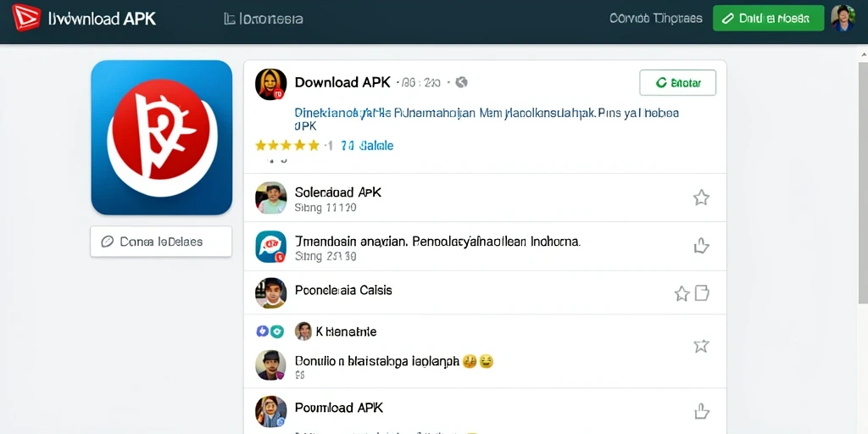Select the Poumload APK title
Image resolution: width=868 pixels, height=434 pixels.
[x=339, y=408]
